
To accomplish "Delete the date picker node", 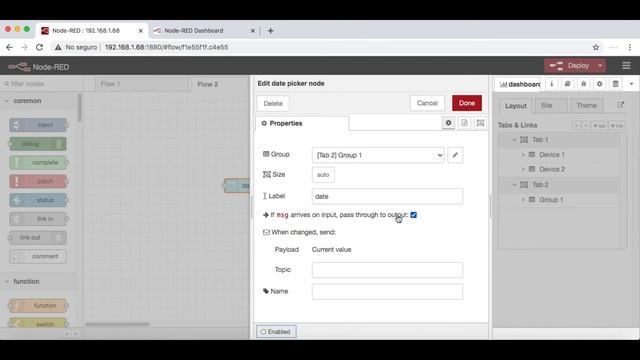I will tap(273, 104).
